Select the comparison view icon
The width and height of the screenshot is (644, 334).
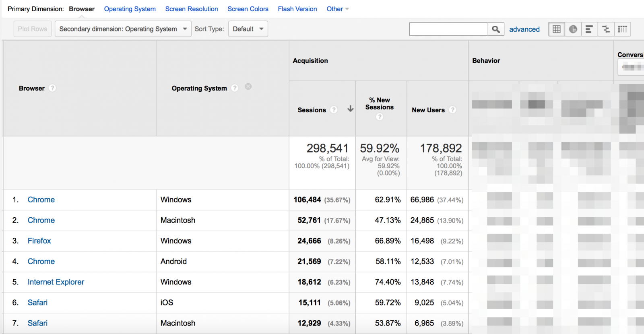tap(606, 29)
